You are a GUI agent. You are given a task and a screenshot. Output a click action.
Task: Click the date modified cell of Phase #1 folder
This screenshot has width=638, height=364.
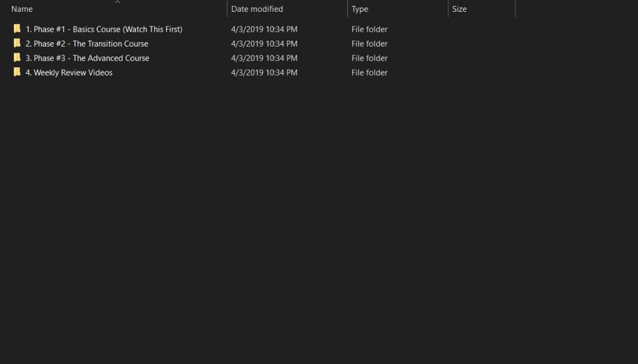[x=264, y=29]
